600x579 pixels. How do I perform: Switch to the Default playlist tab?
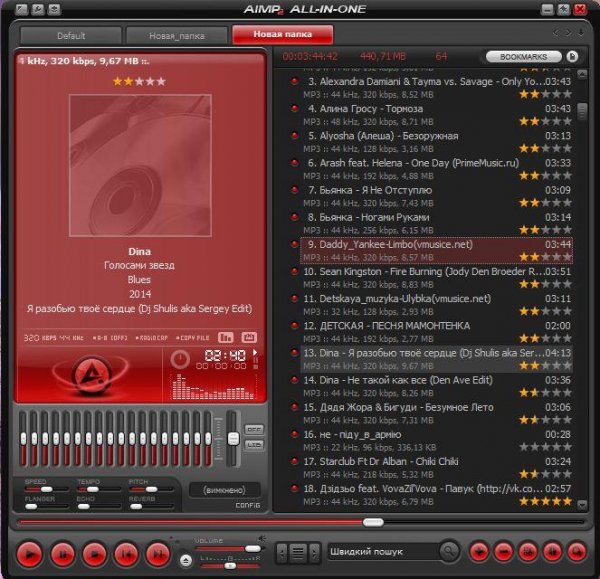pyautogui.click(x=71, y=36)
